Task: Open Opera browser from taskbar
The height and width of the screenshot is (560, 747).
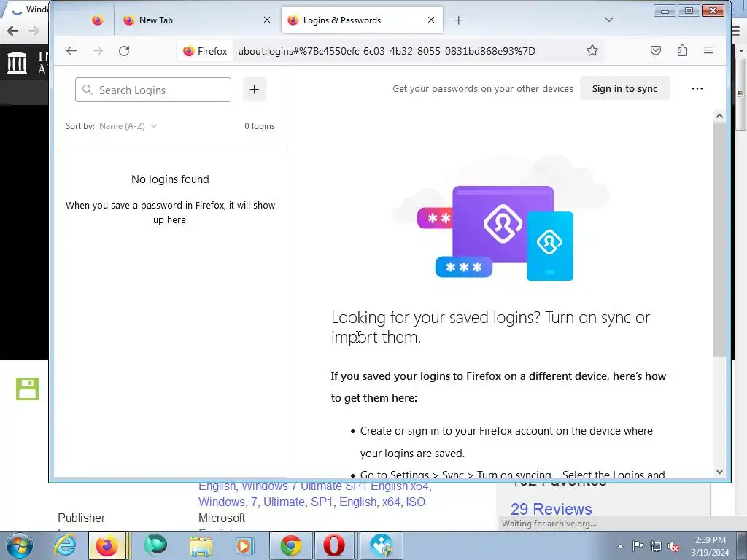Action: pyautogui.click(x=334, y=545)
